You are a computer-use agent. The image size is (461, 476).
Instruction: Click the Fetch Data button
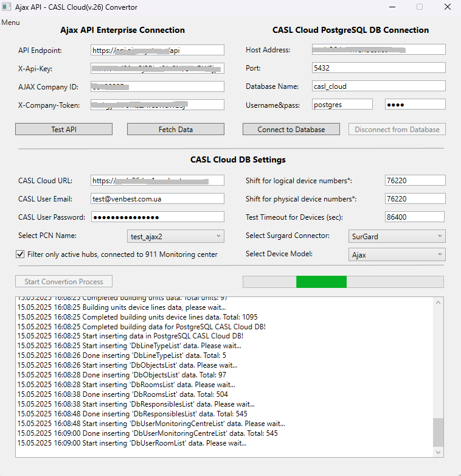click(176, 129)
